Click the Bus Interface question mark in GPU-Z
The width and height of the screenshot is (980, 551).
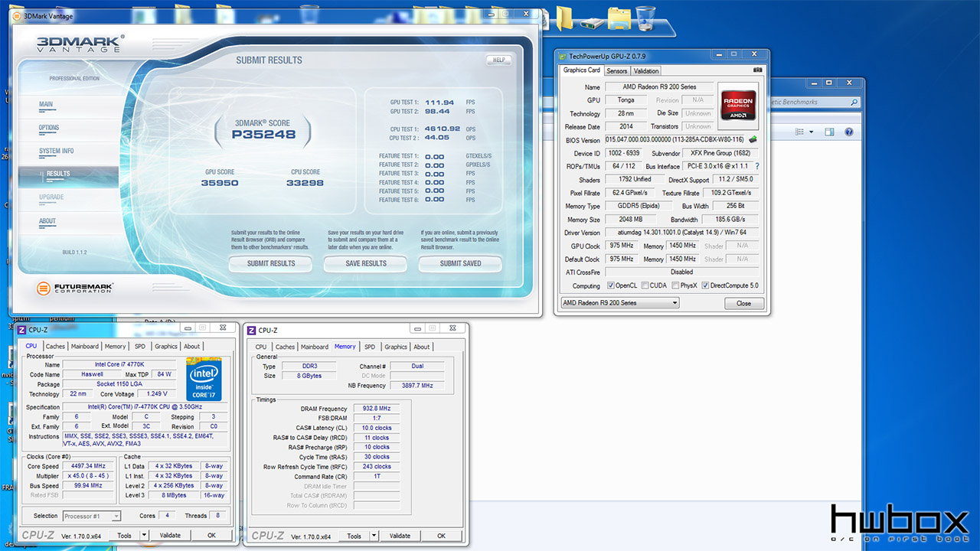757,166
